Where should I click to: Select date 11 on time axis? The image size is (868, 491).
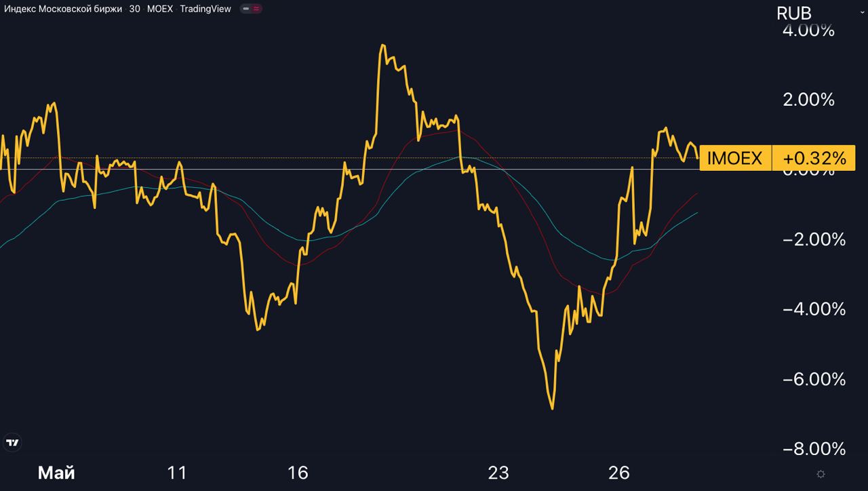[176, 473]
